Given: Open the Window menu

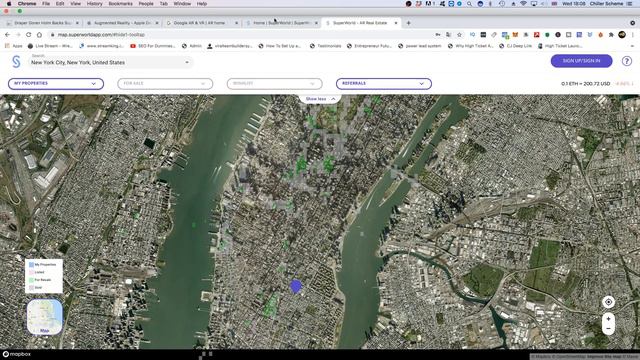Looking at the screenshot, I should (x=182, y=4).
